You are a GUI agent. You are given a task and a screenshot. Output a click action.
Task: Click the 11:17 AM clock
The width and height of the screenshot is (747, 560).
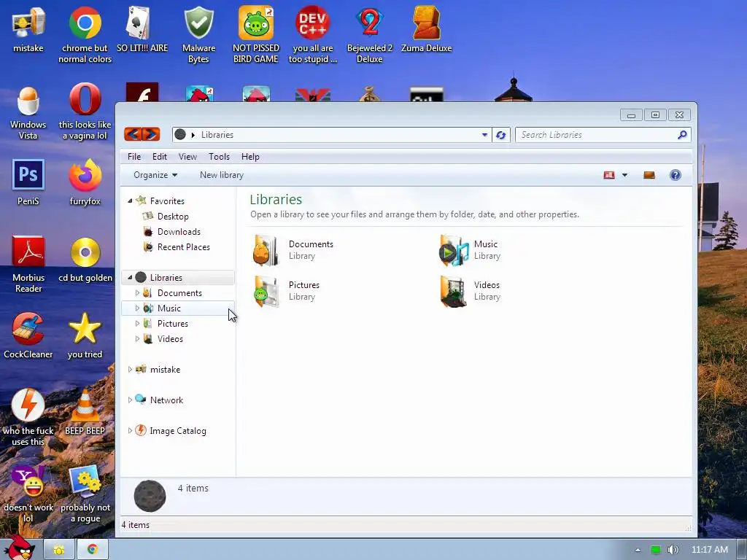(709, 550)
